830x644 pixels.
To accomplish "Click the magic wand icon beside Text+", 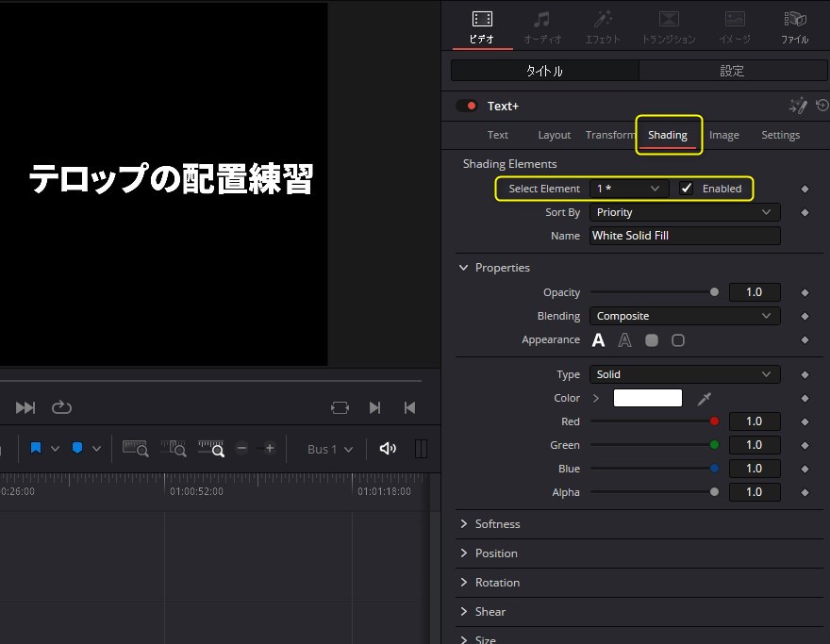I will point(798,106).
